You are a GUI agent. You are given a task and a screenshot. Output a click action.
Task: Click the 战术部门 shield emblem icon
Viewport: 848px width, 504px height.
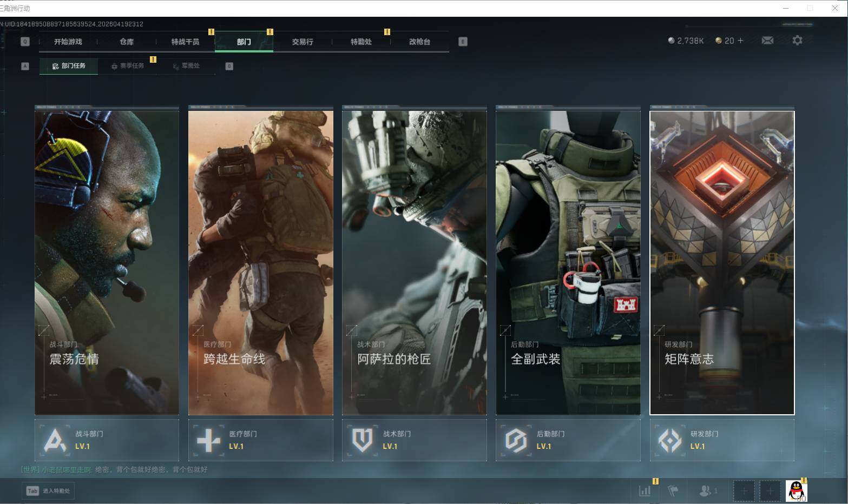point(363,440)
